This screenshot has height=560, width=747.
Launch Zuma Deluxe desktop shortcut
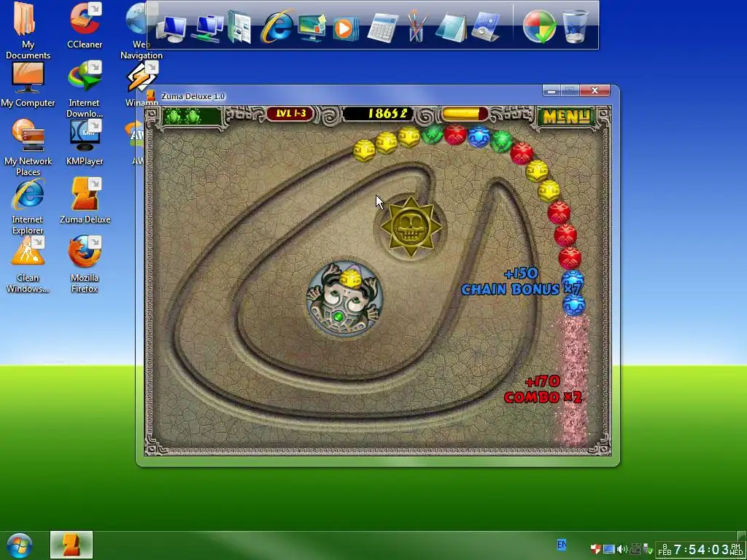(85, 201)
